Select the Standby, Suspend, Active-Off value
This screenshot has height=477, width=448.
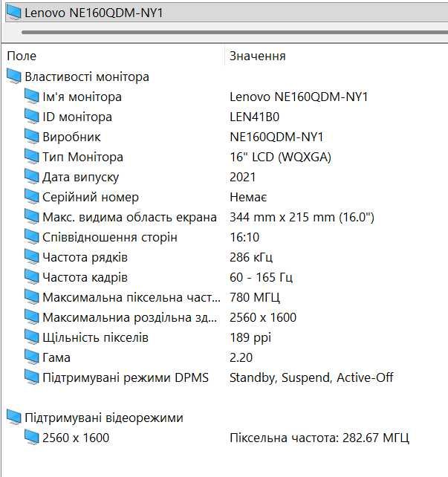(x=311, y=378)
